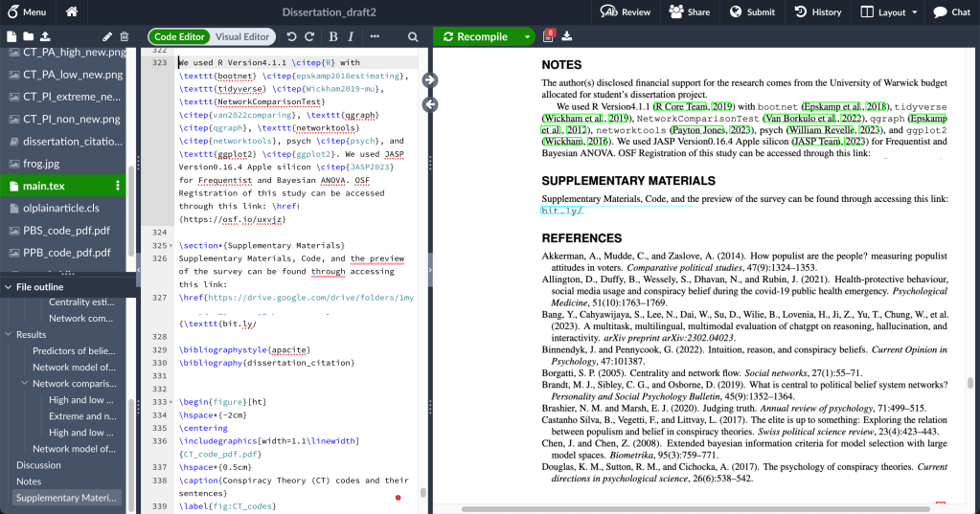The height and width of the screenshot is (514, 980).
Task: Click the trash icon to delete the file
Action: tap(123, 36)
